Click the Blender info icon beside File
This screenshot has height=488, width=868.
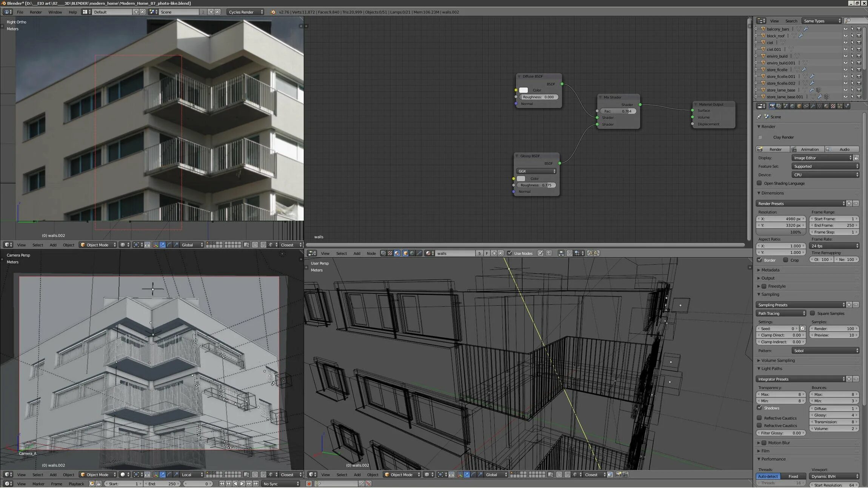[7, 12]
